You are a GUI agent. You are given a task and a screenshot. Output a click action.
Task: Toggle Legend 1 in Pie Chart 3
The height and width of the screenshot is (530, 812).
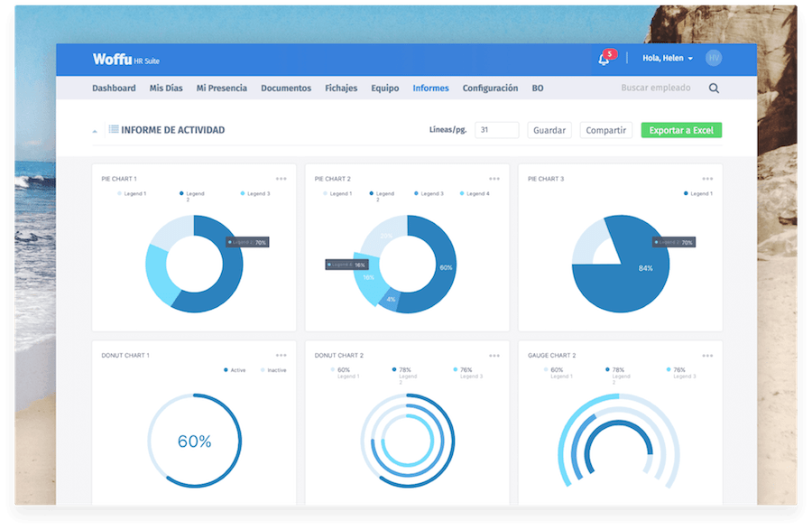coord(698,194)
